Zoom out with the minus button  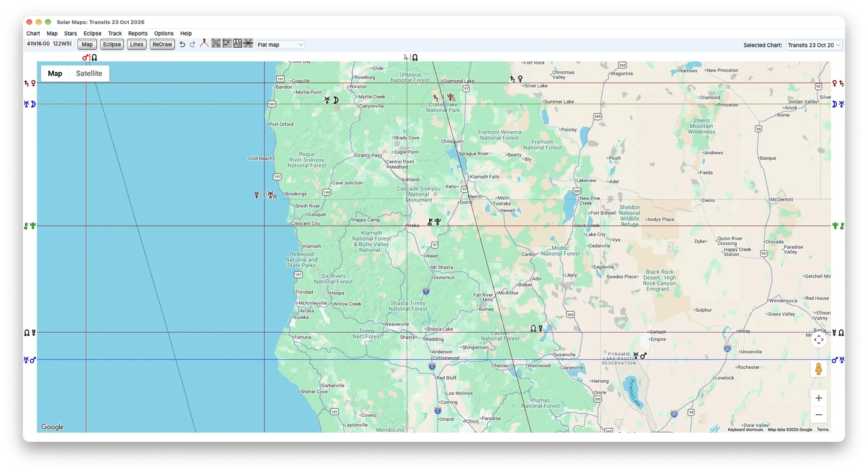(x=819, y=415)
